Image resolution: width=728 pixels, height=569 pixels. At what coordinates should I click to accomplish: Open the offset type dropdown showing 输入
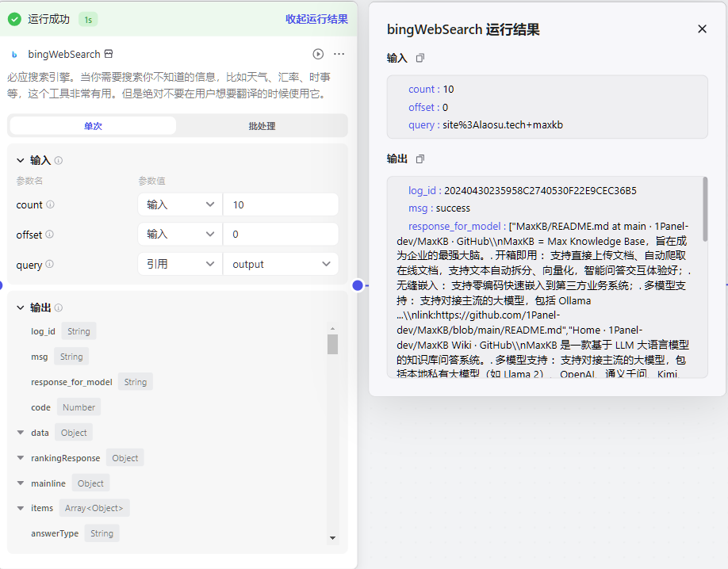180,234
